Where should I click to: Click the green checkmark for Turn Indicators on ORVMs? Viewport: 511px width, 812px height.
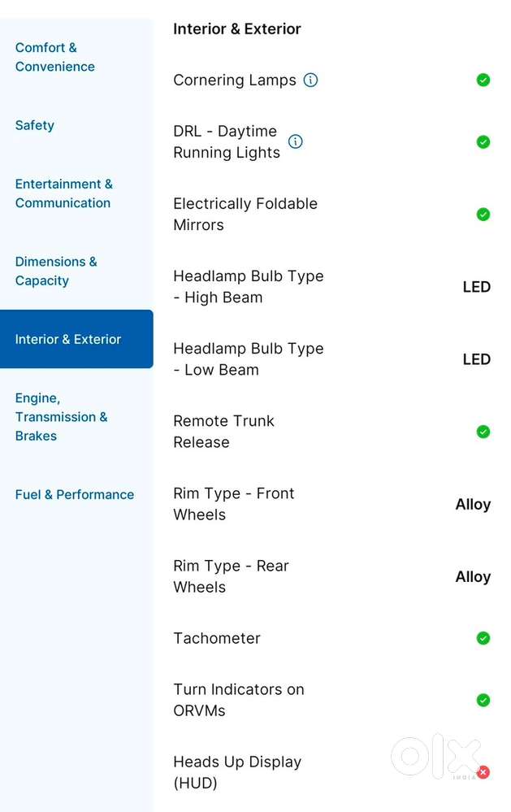coord(483,700)
